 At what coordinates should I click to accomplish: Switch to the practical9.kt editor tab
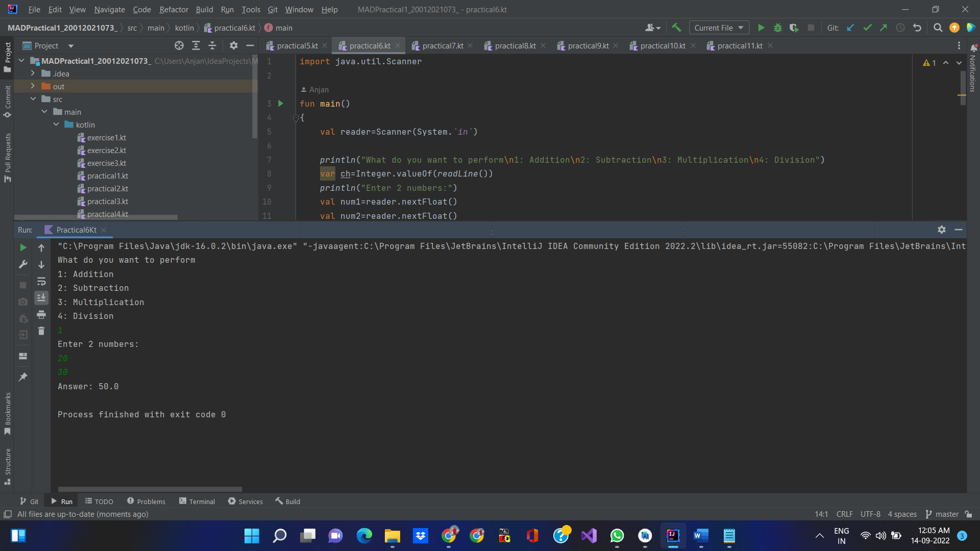[588, 45]
